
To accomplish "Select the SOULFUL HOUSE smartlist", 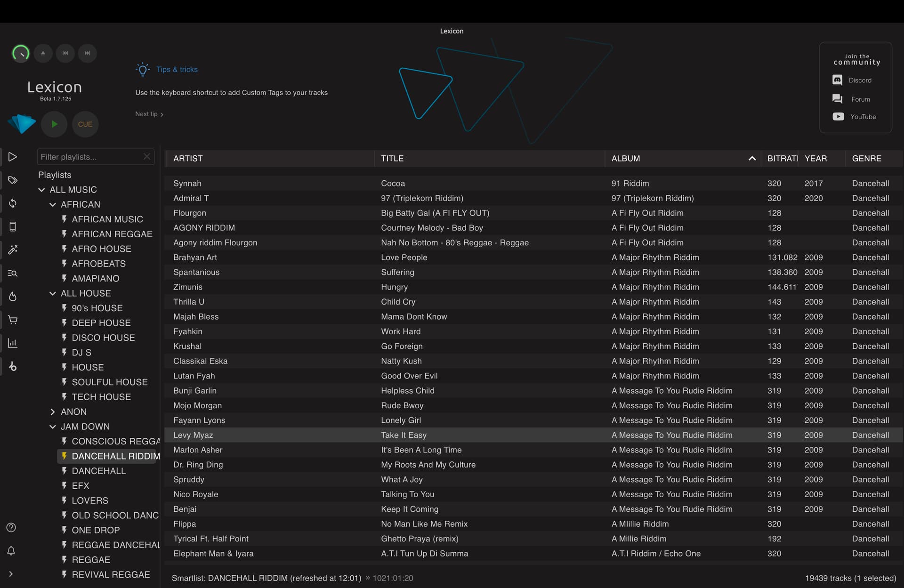I will [x=109, y=382].
